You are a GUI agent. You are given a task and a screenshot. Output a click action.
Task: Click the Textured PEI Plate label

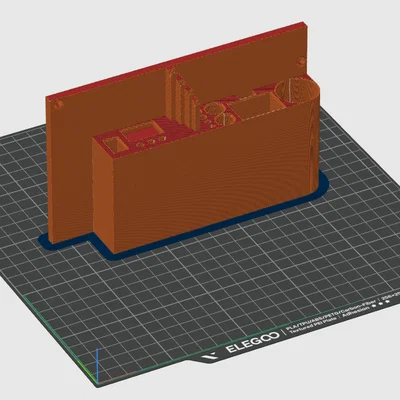[x=312, y=327]
